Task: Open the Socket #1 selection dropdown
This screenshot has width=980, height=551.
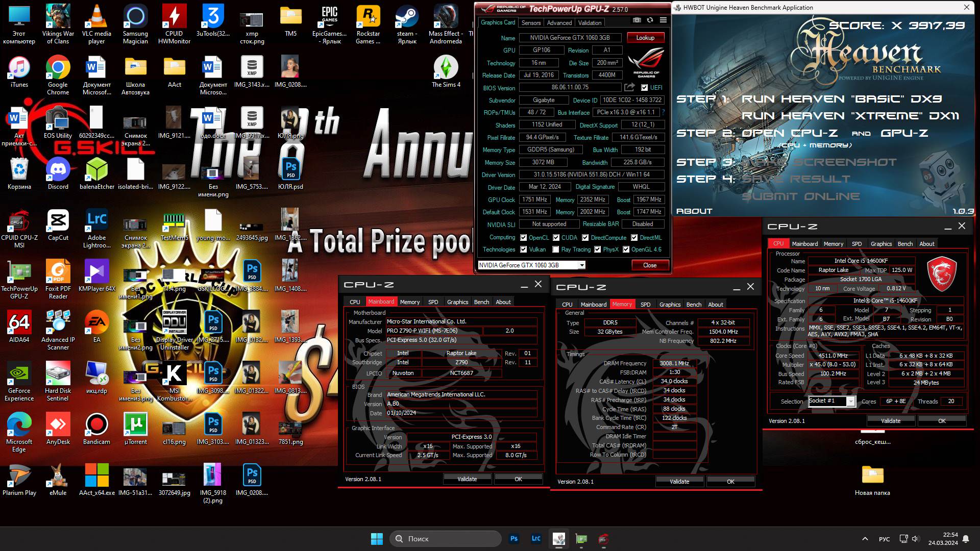Action: (x=850, y=402)
